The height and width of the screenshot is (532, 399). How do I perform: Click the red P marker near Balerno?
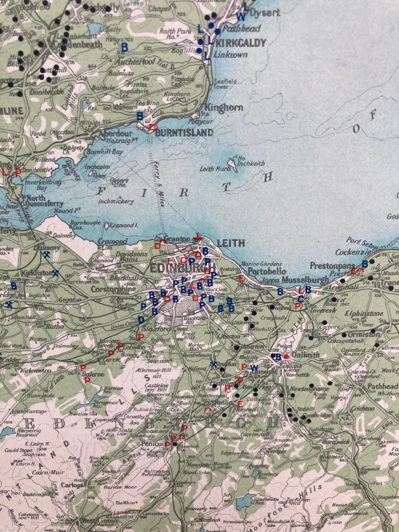click(x=83, y=368)
